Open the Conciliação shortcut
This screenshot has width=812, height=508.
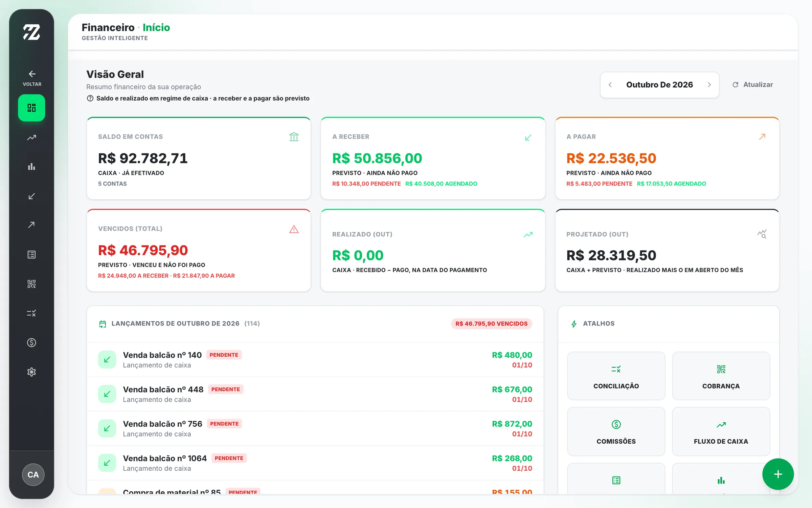tap(616, 376)
